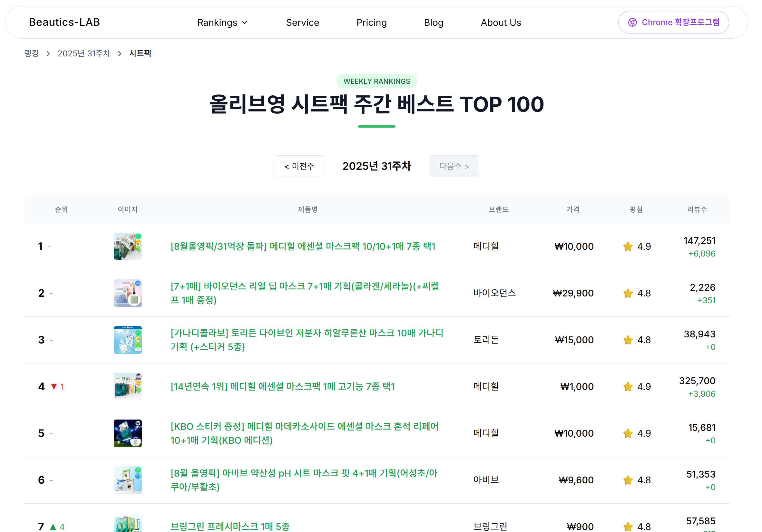Click the star icon in 아비브 row
Viewport: 762px width, 532px height.
[x=628, y=480]
